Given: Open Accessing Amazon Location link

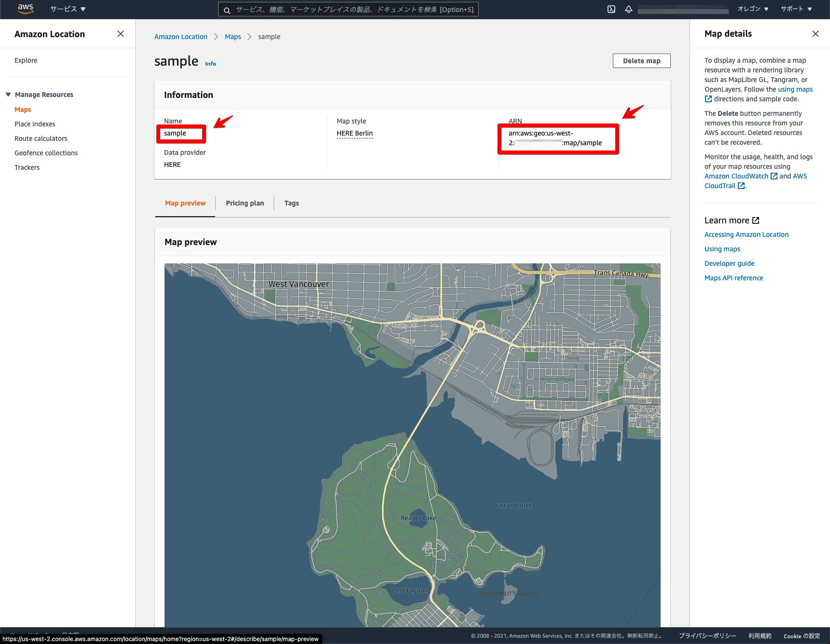Looking at the screenshot, I should (747, 234).
